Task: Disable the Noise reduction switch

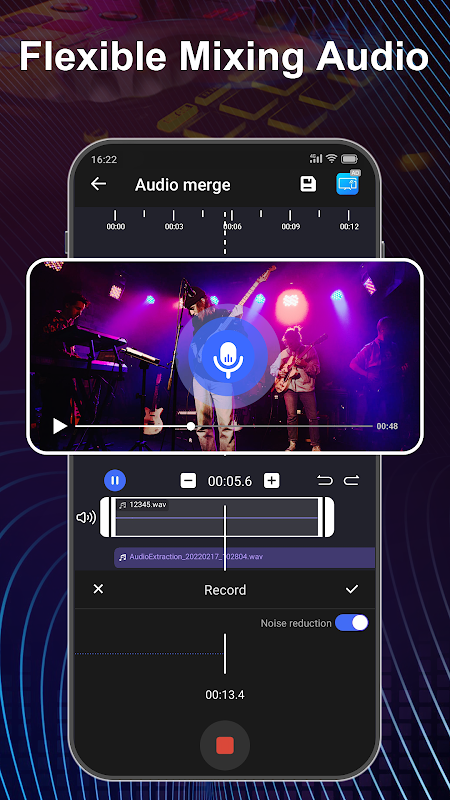Action: (x=352, y=623)
